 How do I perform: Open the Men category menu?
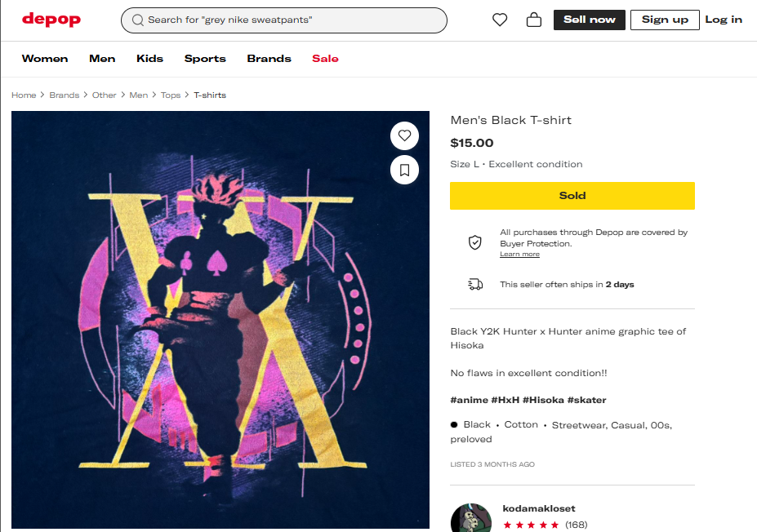102,59
